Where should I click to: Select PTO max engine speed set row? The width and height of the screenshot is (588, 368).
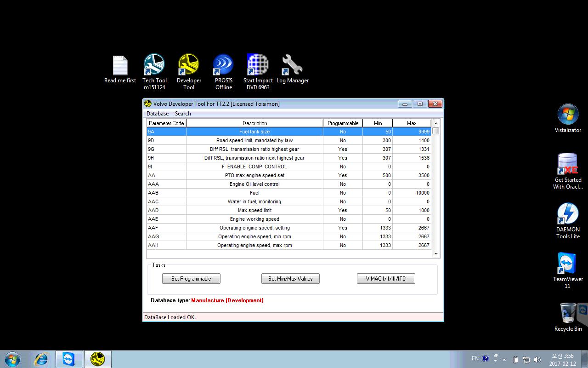(289, 175)
